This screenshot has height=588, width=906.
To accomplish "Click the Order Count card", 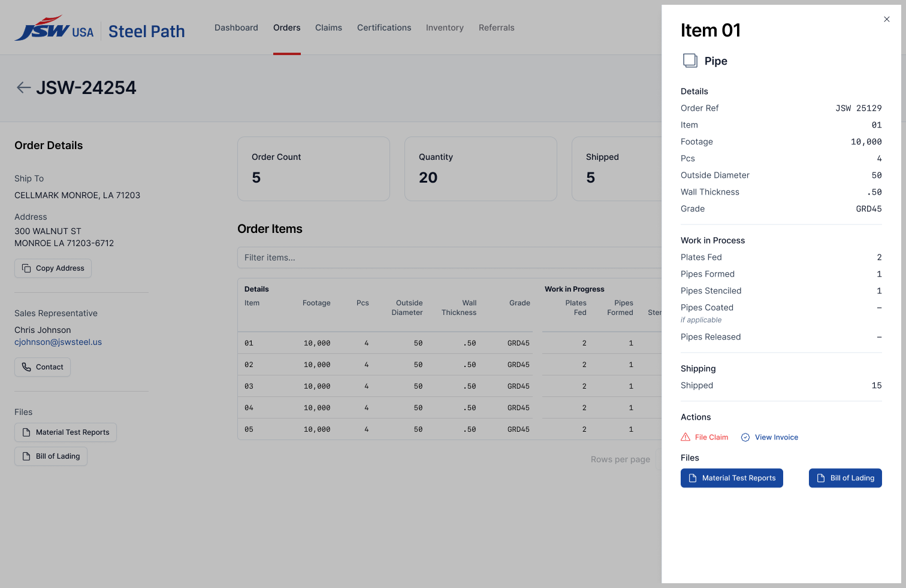I will [313, 169].
